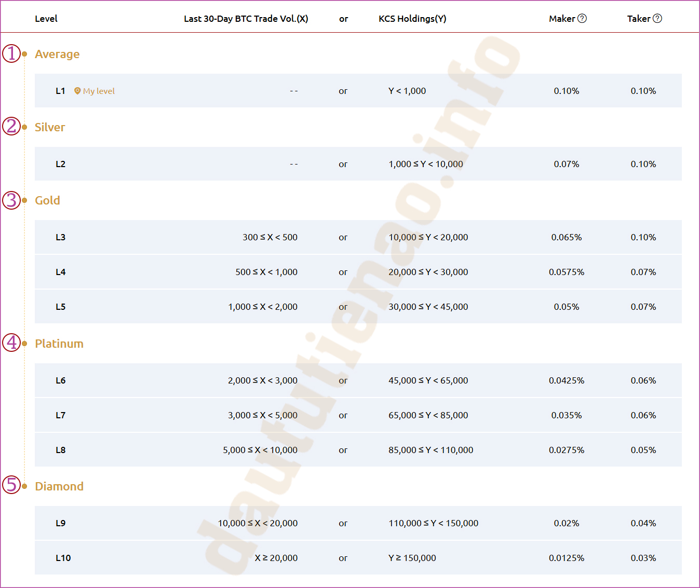Image resolution: width=700 pixels, height=588 pixels.
Task: Click the L1 level label
Action: click(x=61, y=91)
